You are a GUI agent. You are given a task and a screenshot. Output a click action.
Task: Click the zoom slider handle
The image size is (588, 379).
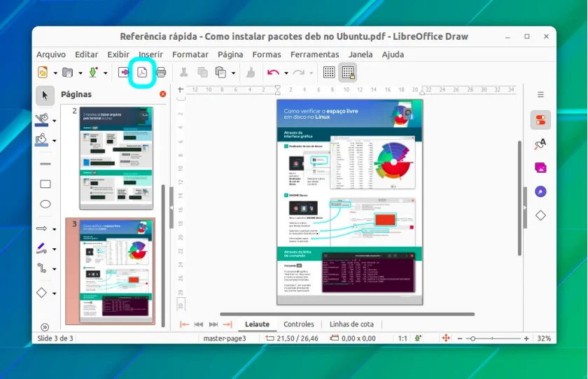(x=473, y=338)
